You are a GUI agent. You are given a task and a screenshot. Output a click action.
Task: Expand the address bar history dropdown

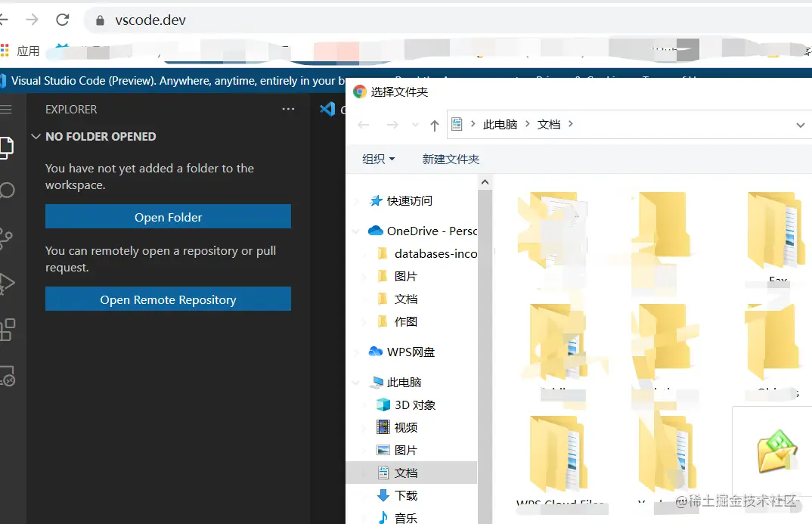(x=800, y=125)
